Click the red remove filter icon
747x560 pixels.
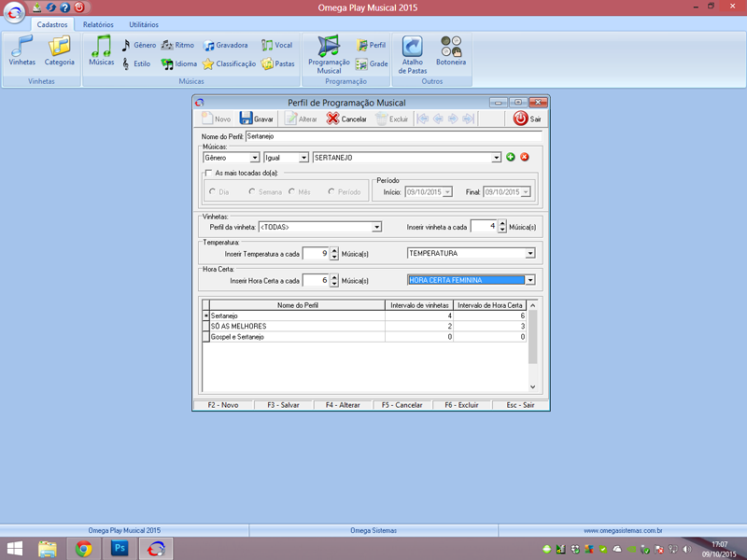tap(525, 157)
